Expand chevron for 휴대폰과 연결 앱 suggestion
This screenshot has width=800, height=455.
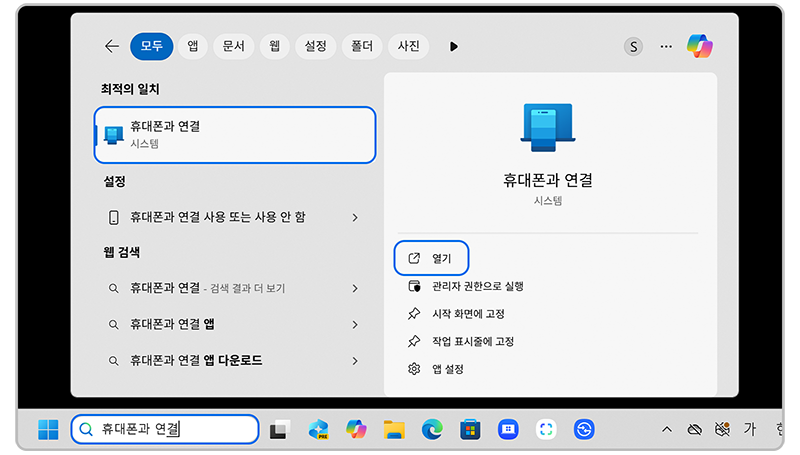[x=355, y=325]
